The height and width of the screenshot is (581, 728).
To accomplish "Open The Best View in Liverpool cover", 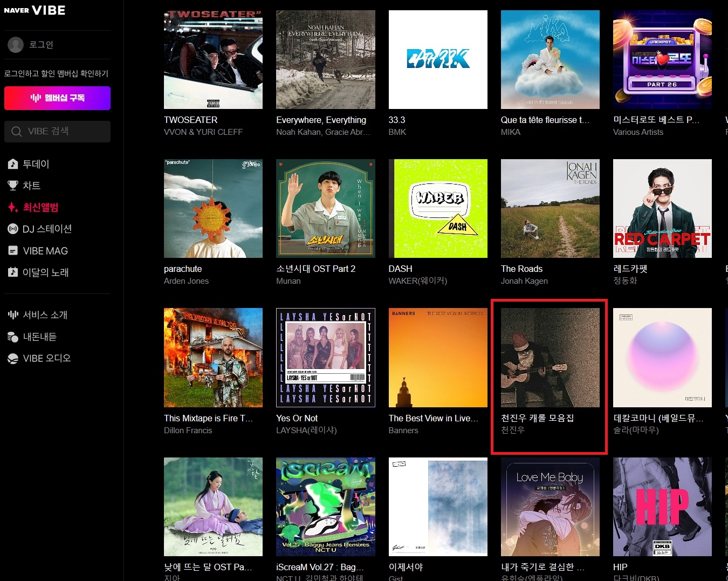I will tap(438, 358).
